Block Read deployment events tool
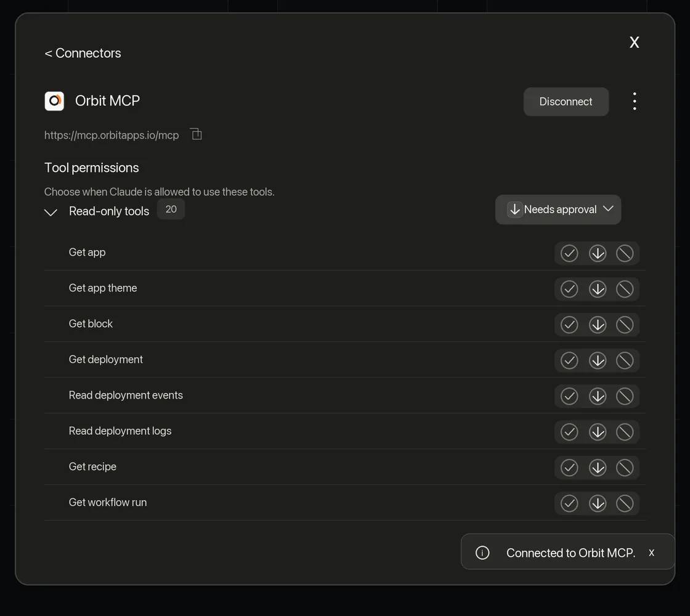This screenshot has width=690, height=616. 625,396
